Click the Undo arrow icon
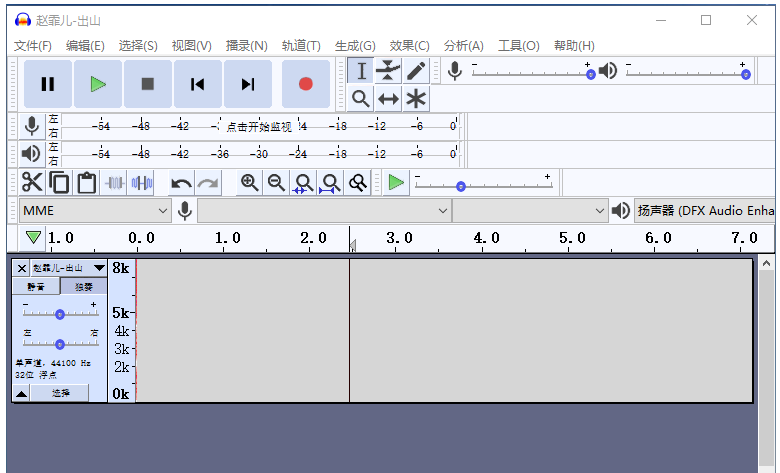The image size is (780, 473). 181,183
